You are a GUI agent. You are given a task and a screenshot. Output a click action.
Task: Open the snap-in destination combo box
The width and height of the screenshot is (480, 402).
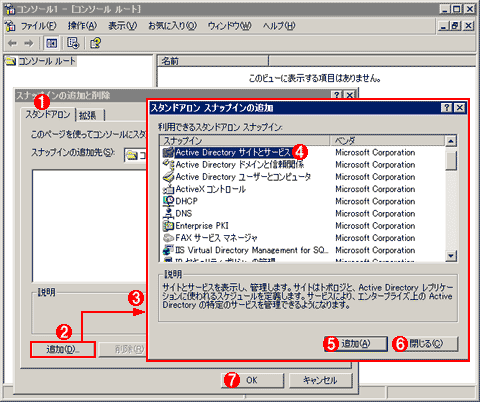coord(135,155)
